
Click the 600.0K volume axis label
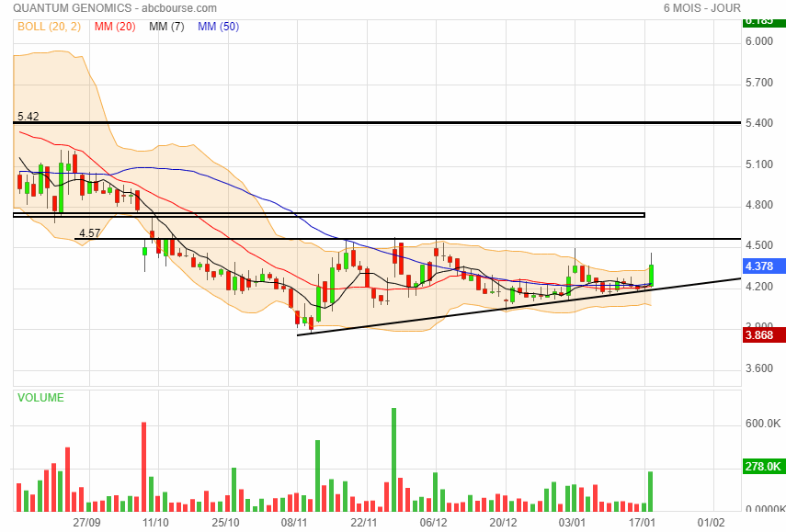coord(762,424)
